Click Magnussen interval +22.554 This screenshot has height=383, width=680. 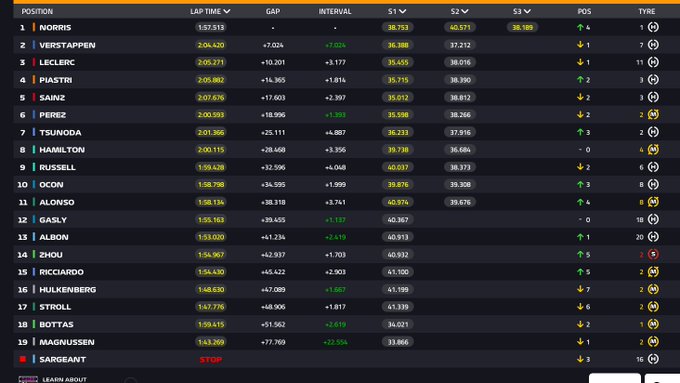[x=335, y=342]
